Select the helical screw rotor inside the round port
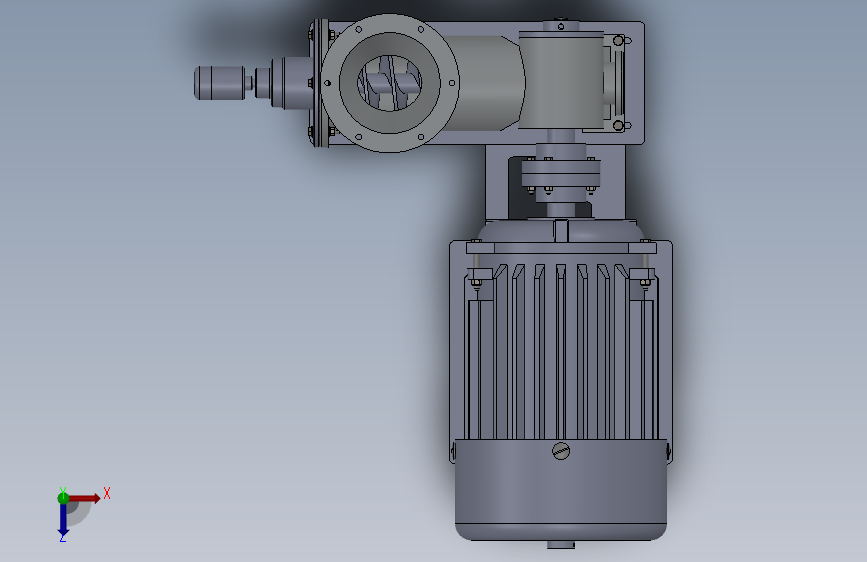The image size is (867, 562). tap(390, 84)
